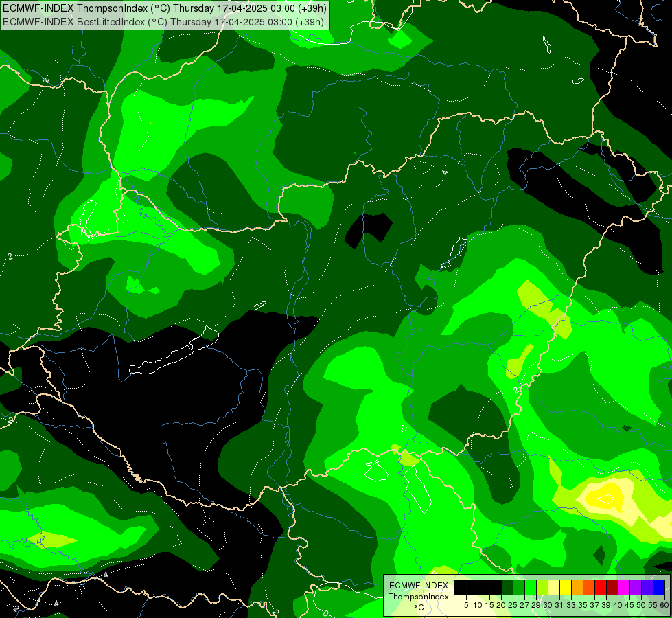
Task: Click the legend unit °C
Action: 419,608
